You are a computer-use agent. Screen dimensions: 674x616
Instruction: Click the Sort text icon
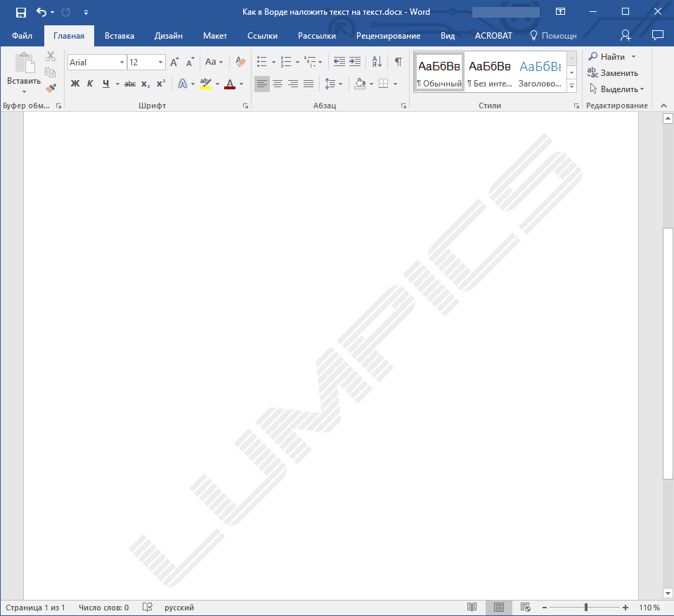point(377,62)
